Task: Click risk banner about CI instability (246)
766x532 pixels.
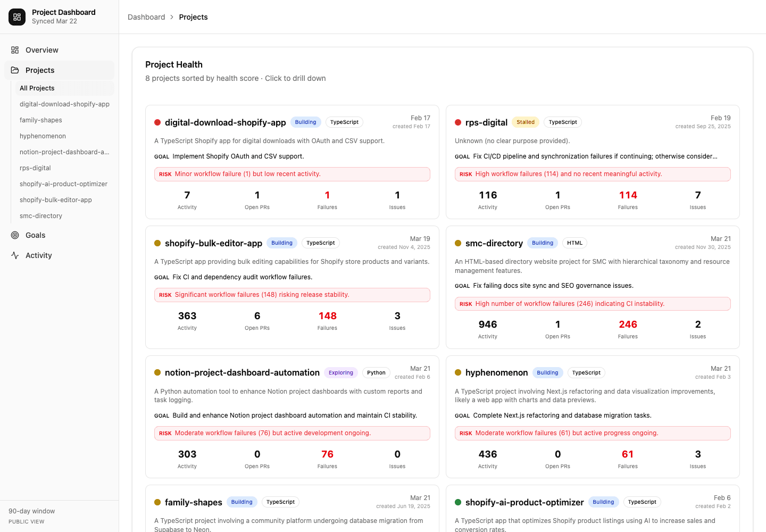Action: tap(593, 304)
